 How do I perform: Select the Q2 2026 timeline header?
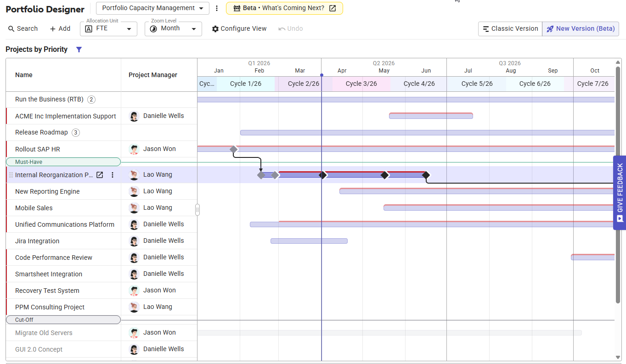[384, 63]
